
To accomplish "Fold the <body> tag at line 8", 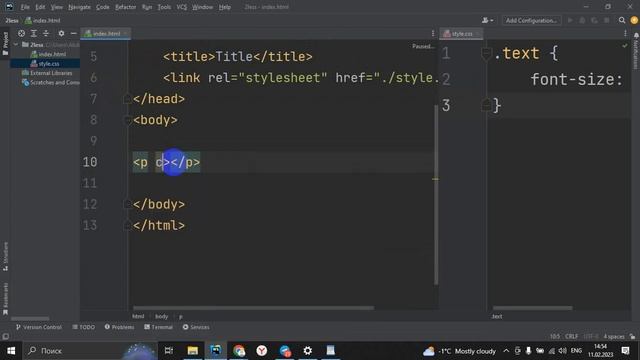I will tap(127, 120).
